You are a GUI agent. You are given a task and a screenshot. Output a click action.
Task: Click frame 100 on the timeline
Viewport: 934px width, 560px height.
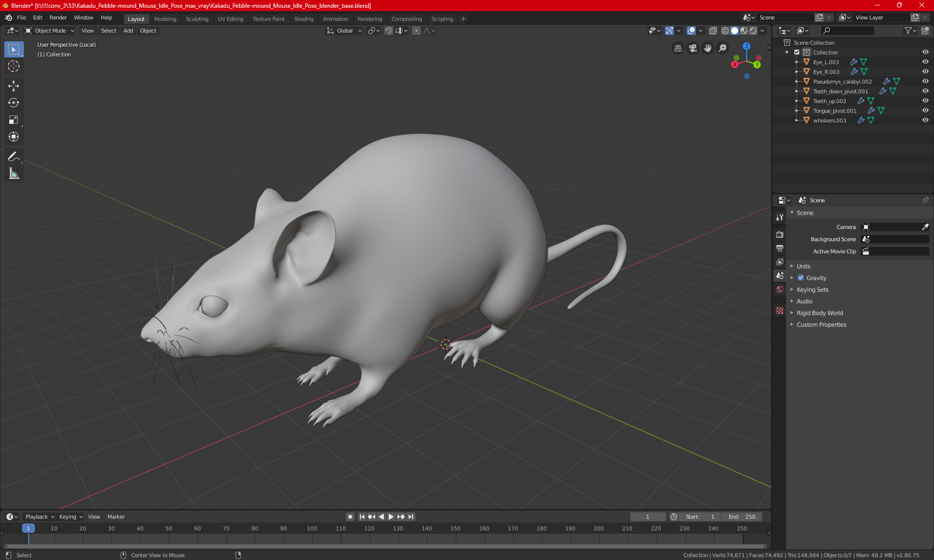coord(312,529)
